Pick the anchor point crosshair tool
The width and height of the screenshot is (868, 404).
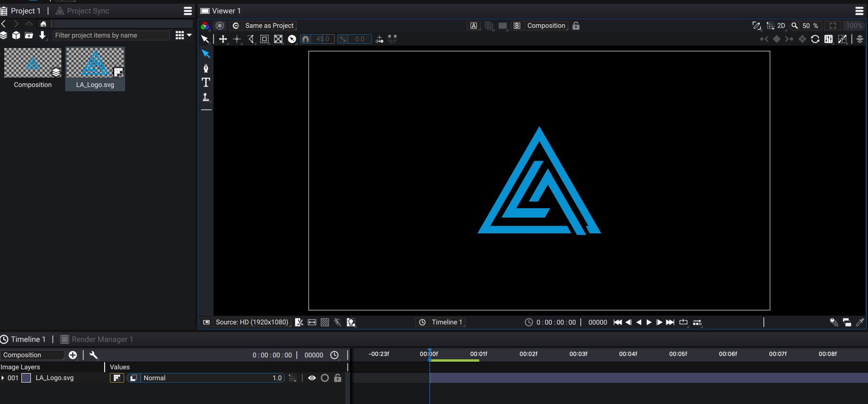(237, 39)
